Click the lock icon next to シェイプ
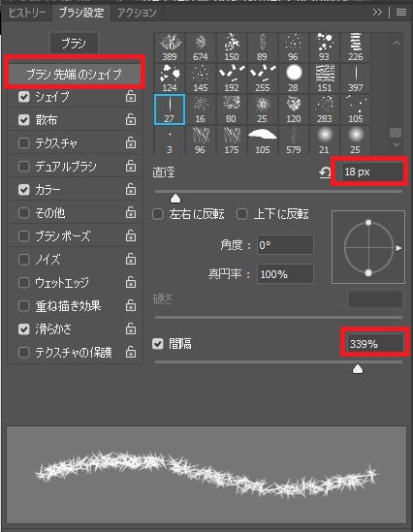413x532 pixels. pos(131,96)
